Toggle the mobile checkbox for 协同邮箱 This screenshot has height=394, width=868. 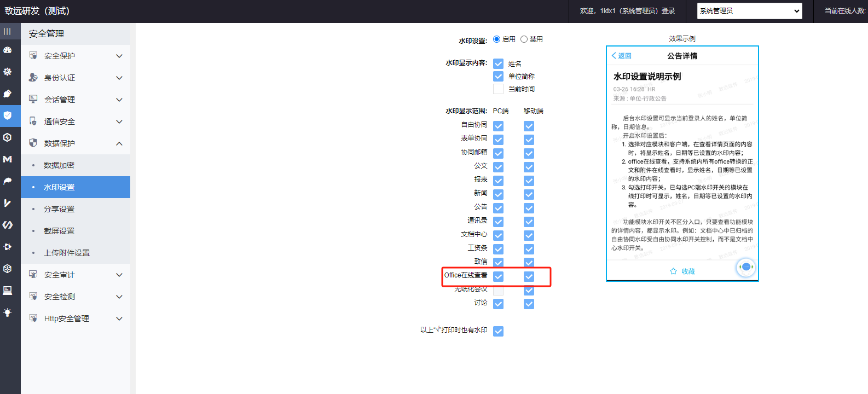click(529, 153)
